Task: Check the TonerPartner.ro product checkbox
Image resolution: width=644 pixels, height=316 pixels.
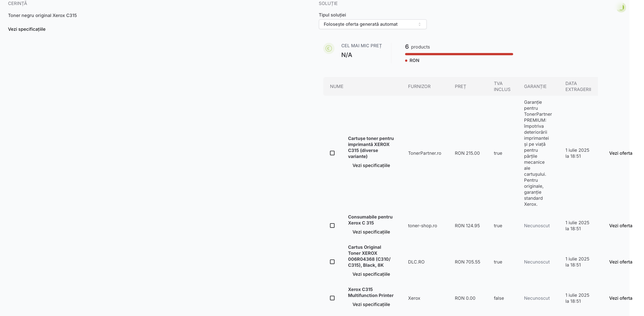Action: click(x=332, y=153)
